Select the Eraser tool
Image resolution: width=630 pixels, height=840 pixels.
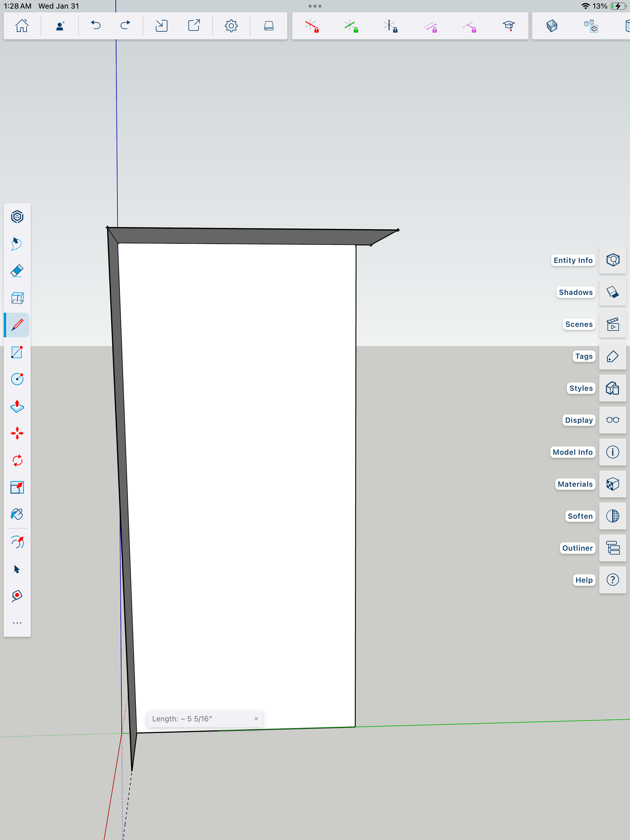pos(17,271)
